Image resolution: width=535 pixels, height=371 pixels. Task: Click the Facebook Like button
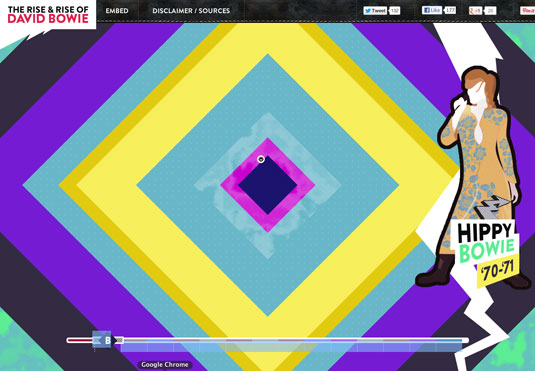click(x=432, y=10)
